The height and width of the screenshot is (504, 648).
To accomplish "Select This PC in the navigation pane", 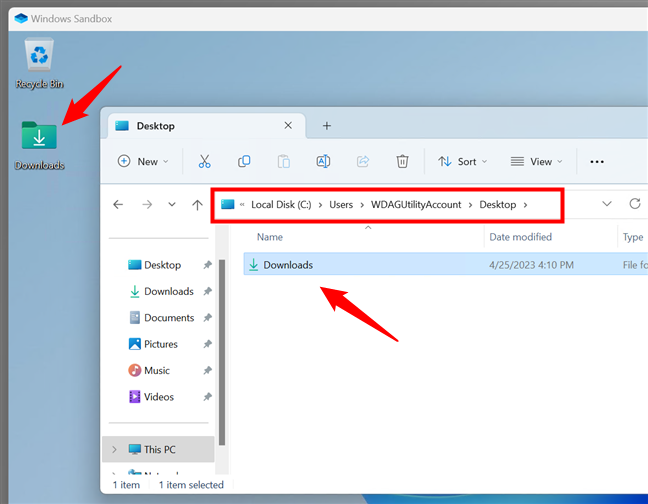I will pyautogui.click(x=158, y=449).
